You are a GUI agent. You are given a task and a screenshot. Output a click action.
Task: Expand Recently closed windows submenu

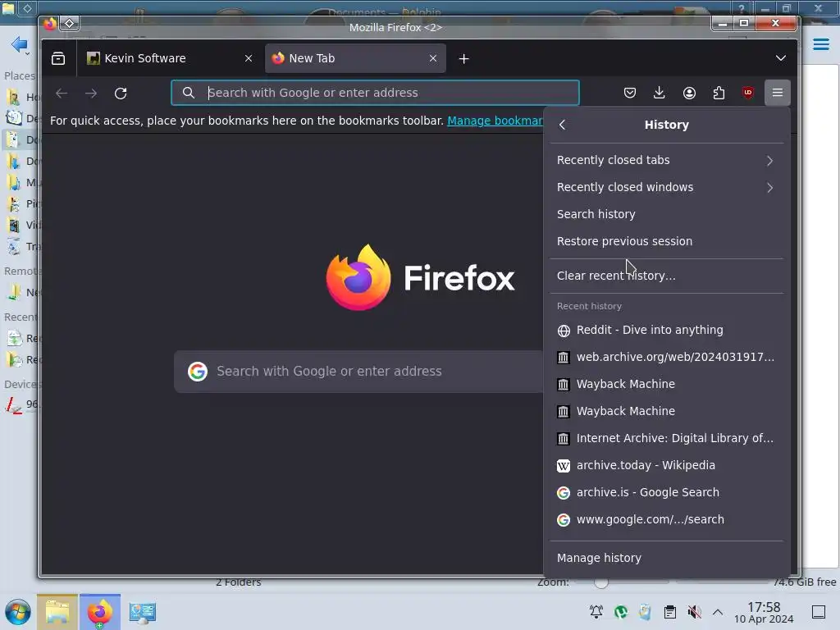point(666,187)
